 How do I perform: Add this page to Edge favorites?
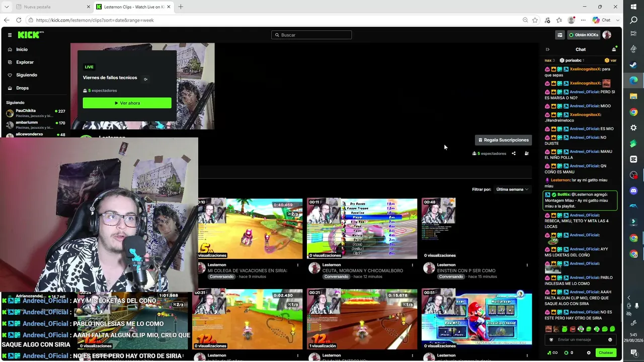point(535,20)
